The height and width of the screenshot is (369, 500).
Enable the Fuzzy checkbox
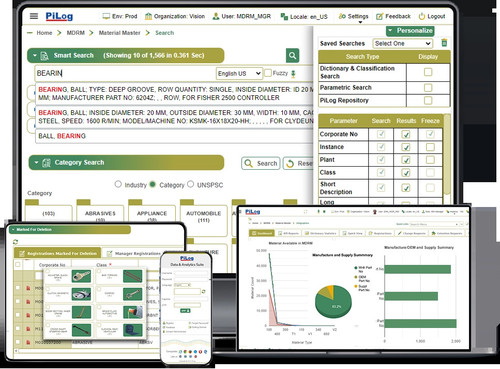[x=268, y=73]
